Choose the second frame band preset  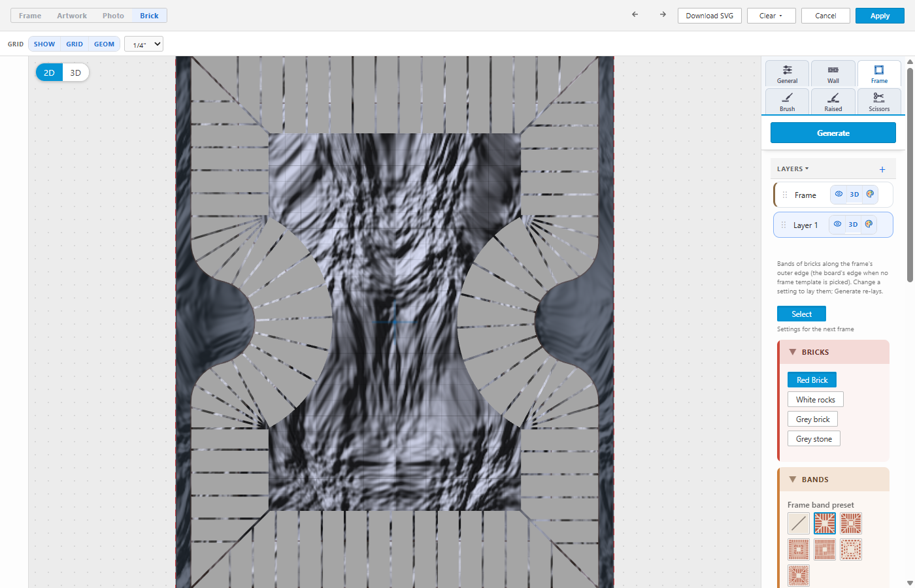click(x=825, y=523)
